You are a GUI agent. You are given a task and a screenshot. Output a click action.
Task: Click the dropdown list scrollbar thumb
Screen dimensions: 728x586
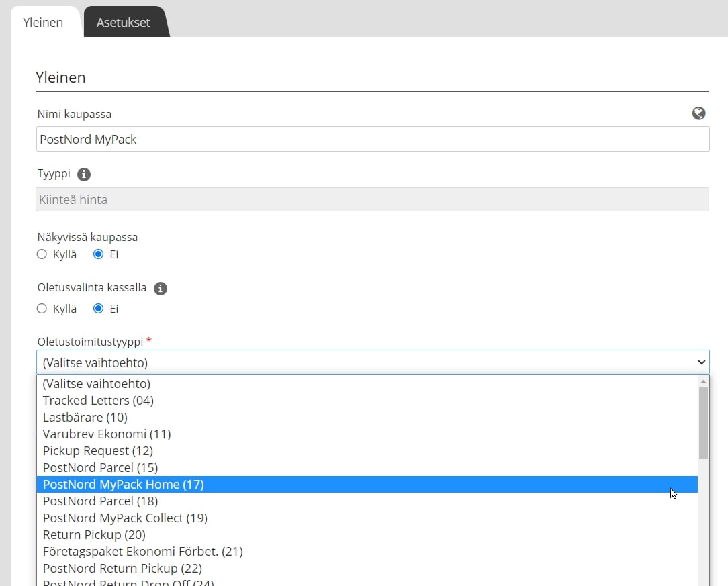pyautogui.click(x=703, y=423)
